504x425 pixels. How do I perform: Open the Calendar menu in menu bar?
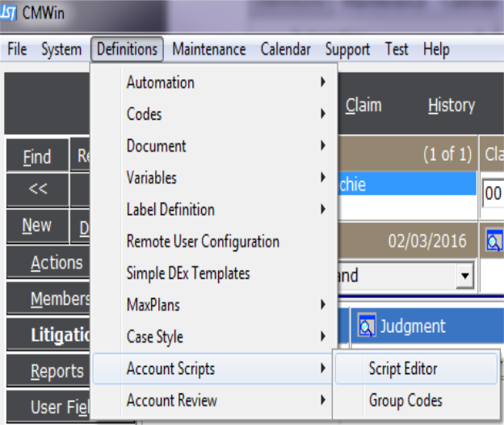[x=285, y=50]
